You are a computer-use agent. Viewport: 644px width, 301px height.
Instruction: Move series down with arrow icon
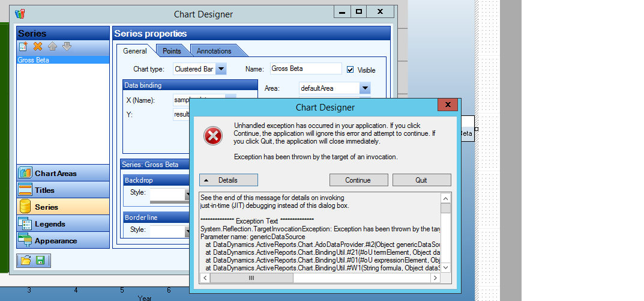[67, 46]
